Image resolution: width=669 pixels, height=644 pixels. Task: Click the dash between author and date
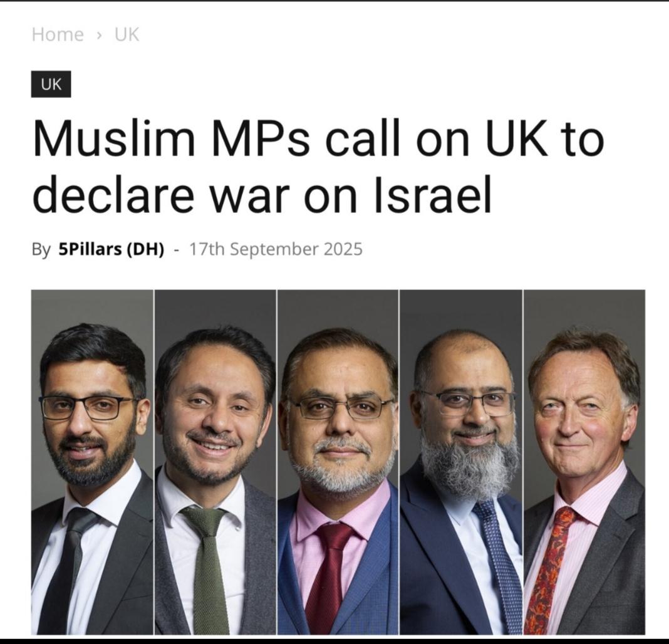click(176, 250)
